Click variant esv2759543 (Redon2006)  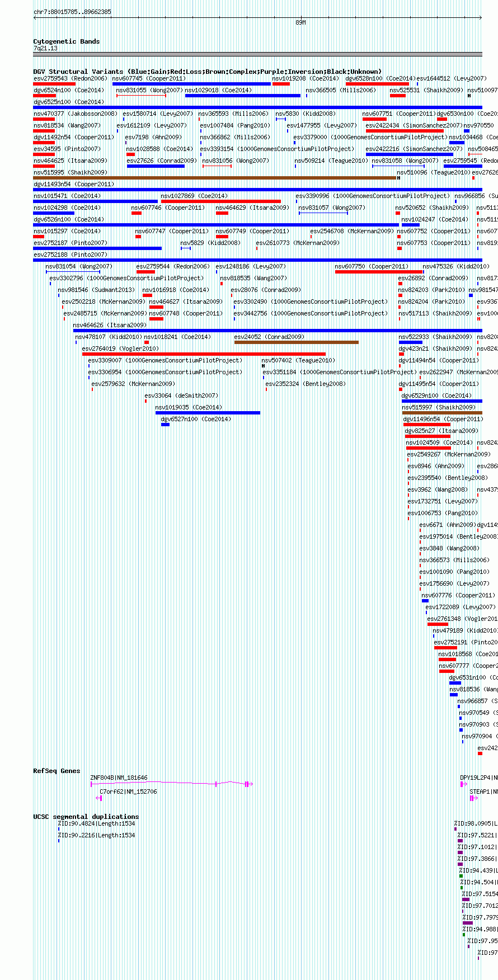click(71, 79)
